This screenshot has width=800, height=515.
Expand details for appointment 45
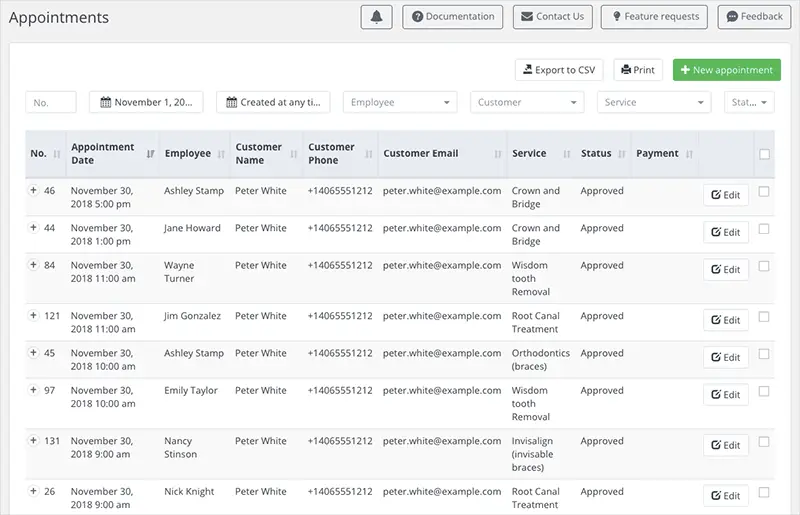click(x=33, y=353)
